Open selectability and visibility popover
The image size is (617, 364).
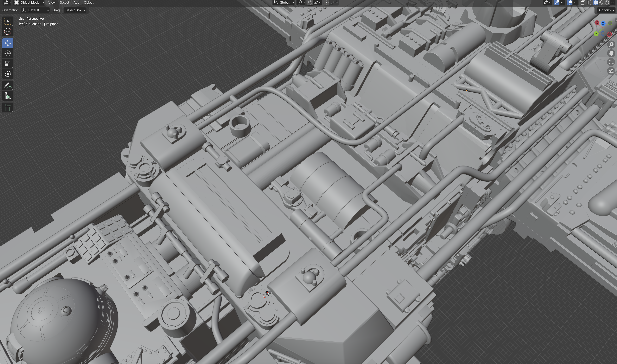548,2
